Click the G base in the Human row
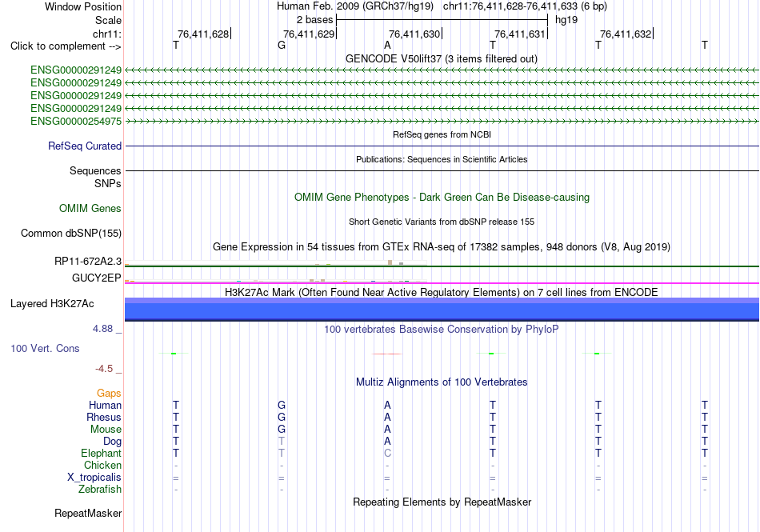This screenshot has height=532, width=760. pos(282,405)
